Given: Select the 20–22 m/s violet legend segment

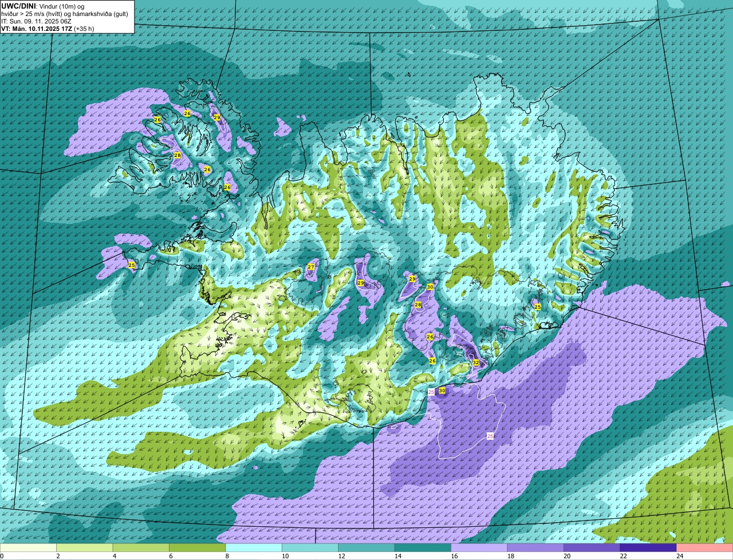Looking at the screenshot, I should coord(592,547).
